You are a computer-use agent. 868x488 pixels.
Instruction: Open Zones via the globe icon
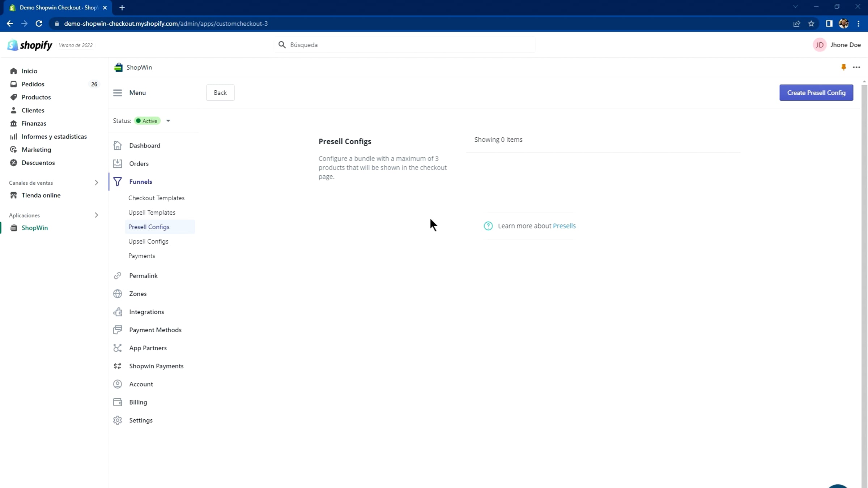(118, 294)
